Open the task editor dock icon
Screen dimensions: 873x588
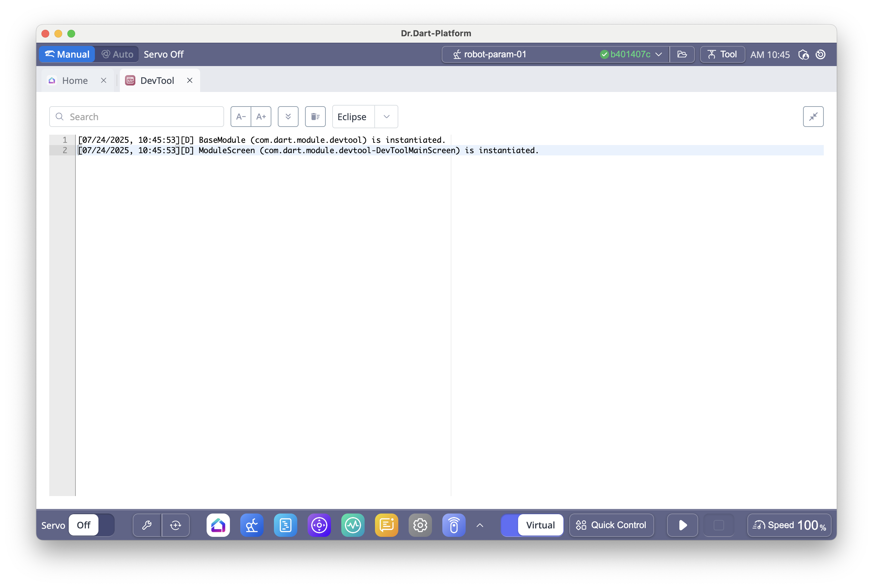285,525
